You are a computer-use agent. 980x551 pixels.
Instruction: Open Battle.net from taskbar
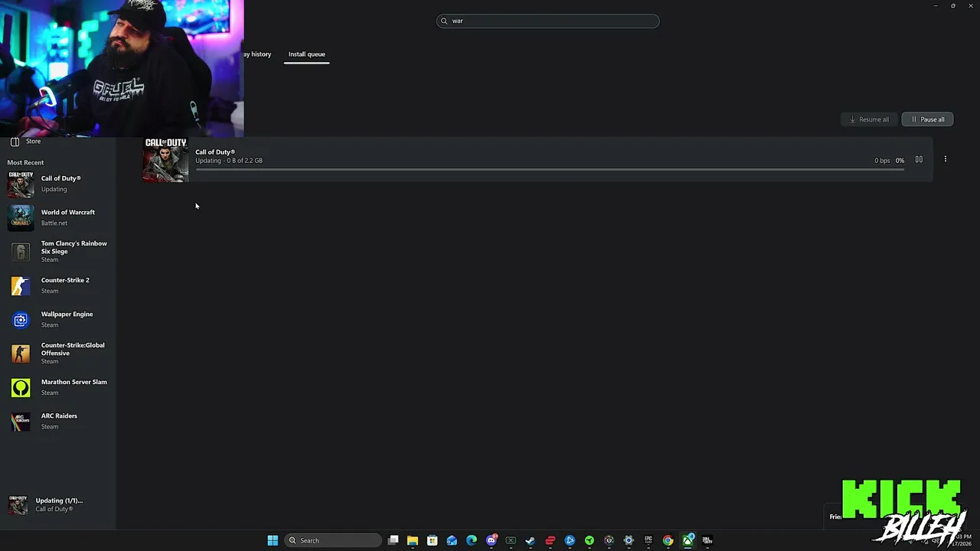click(570, 540)
